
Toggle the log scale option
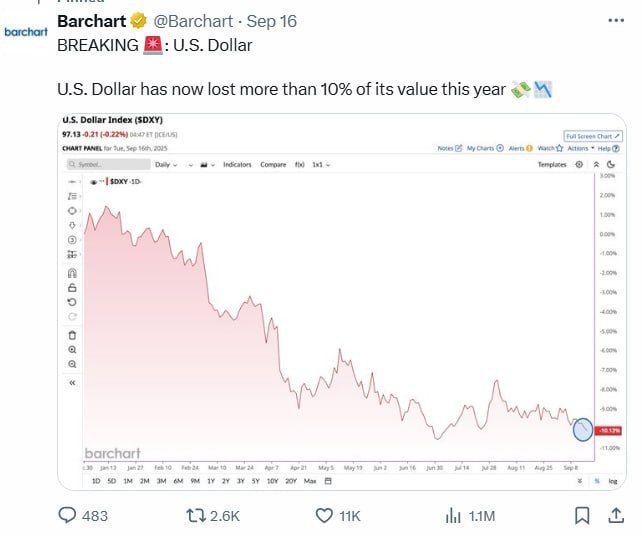pos(612,481)
